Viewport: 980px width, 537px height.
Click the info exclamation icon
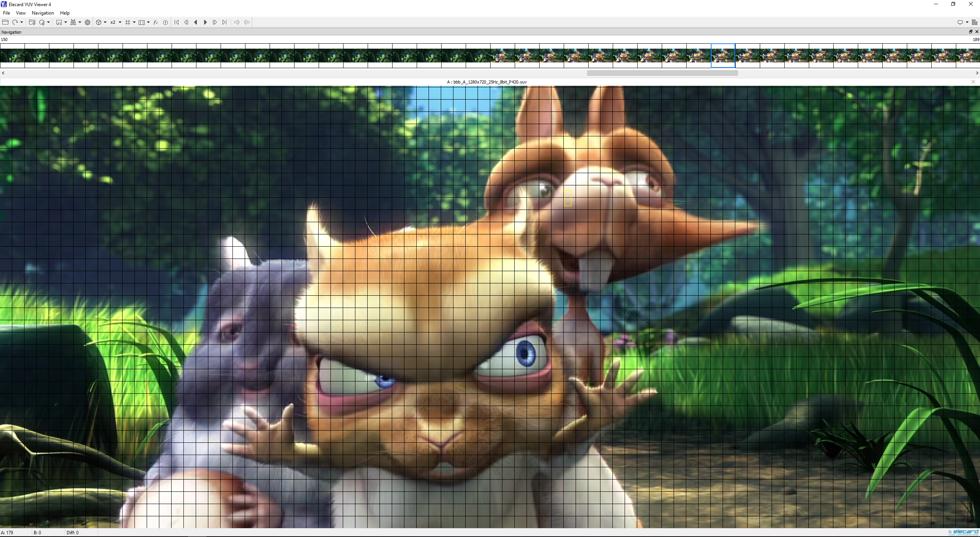pyautogui.click(x=165, y=22)
